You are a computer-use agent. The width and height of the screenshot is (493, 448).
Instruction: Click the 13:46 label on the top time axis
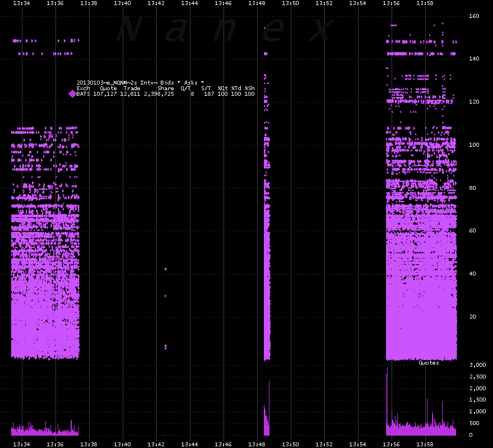pos(223,3)
